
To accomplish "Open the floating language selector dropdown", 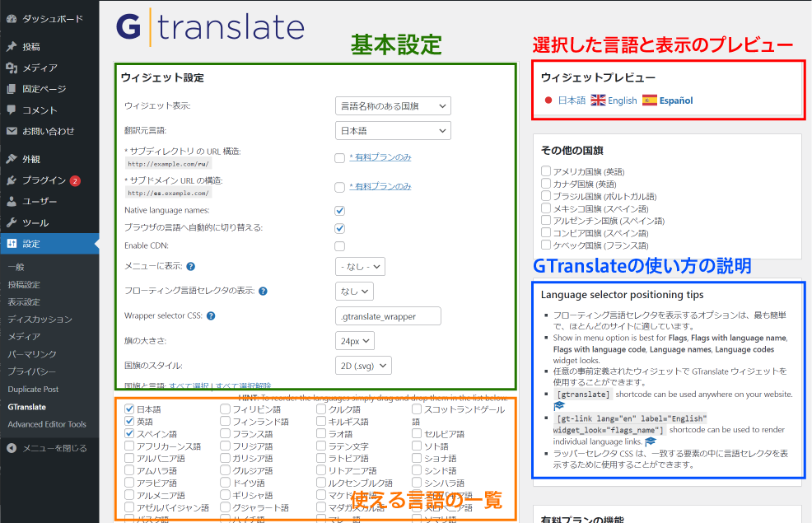I will click(354, 291).
